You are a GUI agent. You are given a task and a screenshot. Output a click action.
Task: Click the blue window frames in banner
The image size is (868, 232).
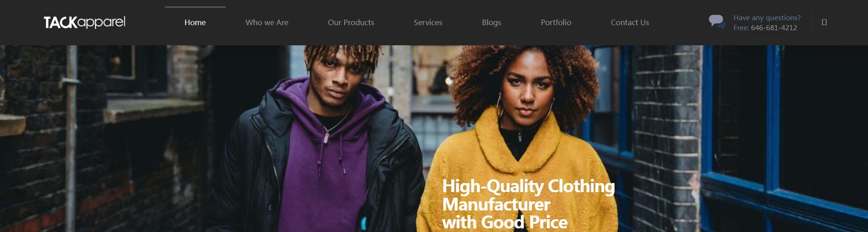[778, 137]
